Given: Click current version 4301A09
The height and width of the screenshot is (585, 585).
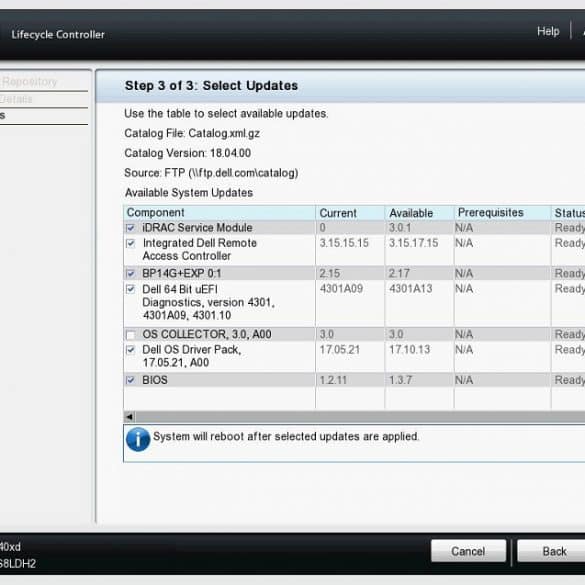Looking at the screenshot, I should coord(341,288).
